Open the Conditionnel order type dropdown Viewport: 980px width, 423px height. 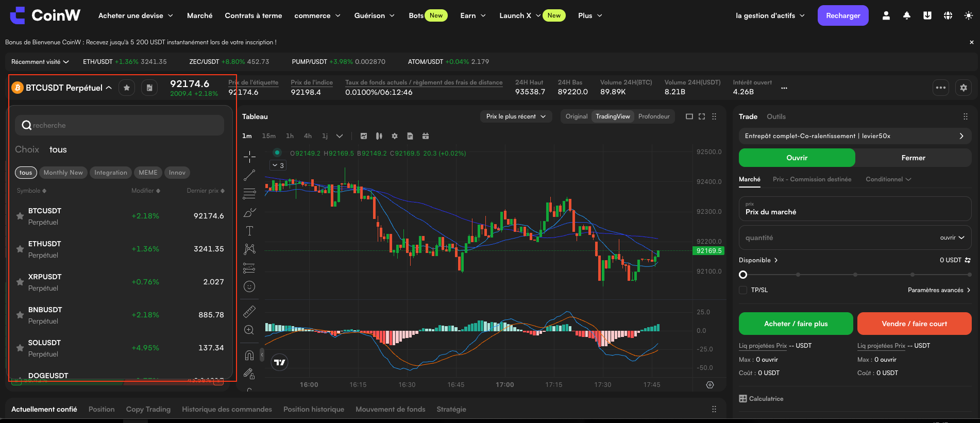(x=888, y=179)
